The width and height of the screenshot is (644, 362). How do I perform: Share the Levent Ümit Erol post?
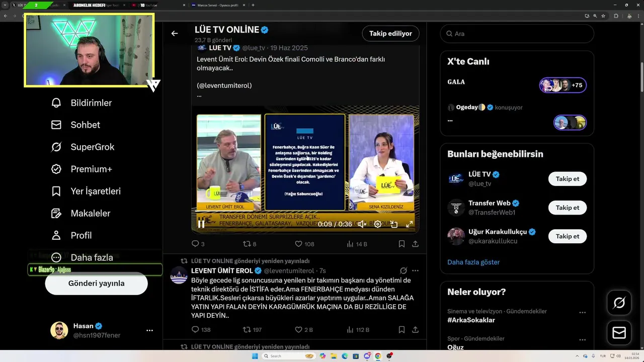tap(415, 330)
